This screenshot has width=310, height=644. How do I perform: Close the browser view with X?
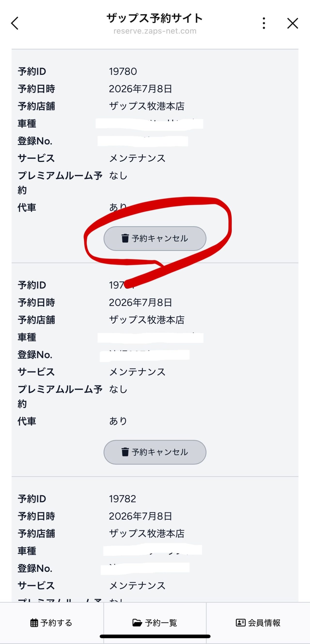click(x=293, y=23)
